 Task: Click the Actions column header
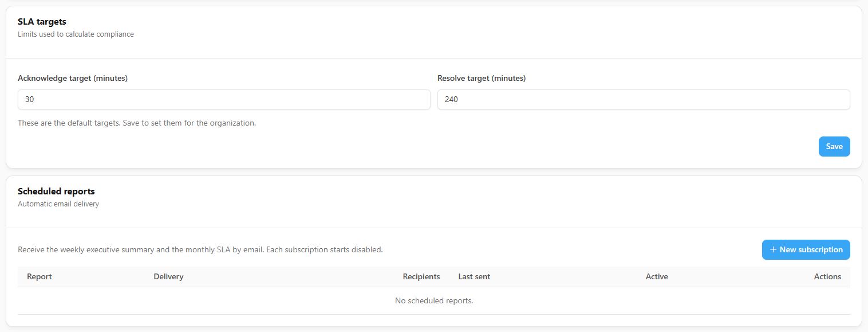(827, 276)
